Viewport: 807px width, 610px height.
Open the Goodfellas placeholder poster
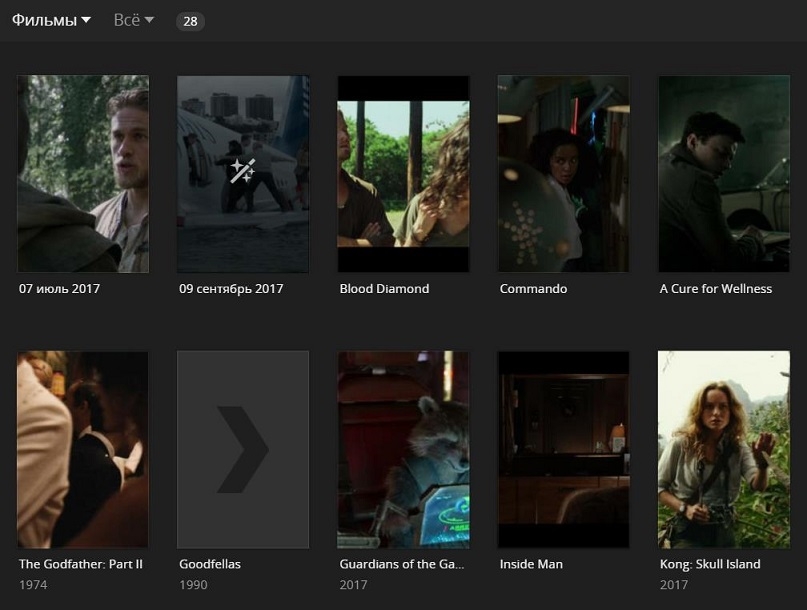(x=243, y=449)
